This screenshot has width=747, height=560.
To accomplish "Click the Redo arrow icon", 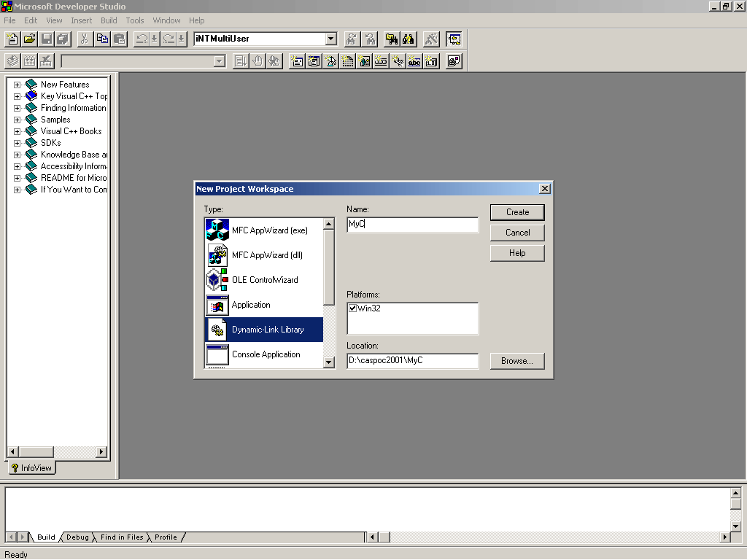I will pos(169,39).
